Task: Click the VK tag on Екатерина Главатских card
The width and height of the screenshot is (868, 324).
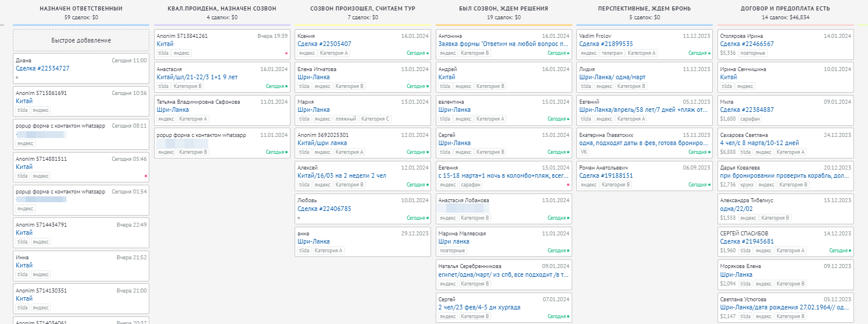Action: pyautogui.click(x=584, y=152)
